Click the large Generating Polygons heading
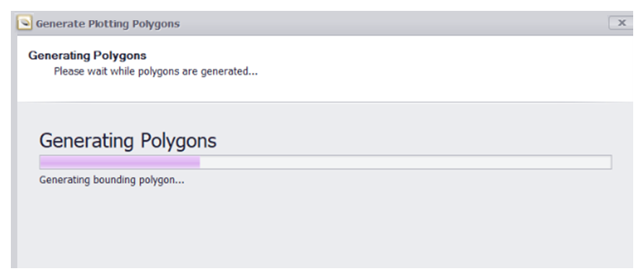The width and height of the screenshot is (644, 279). click(128, 141)
